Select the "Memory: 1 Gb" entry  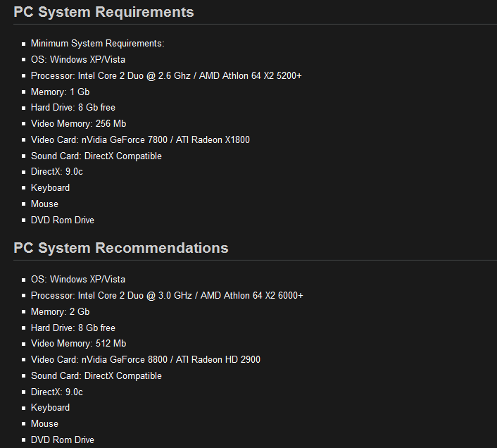(60, 92)
